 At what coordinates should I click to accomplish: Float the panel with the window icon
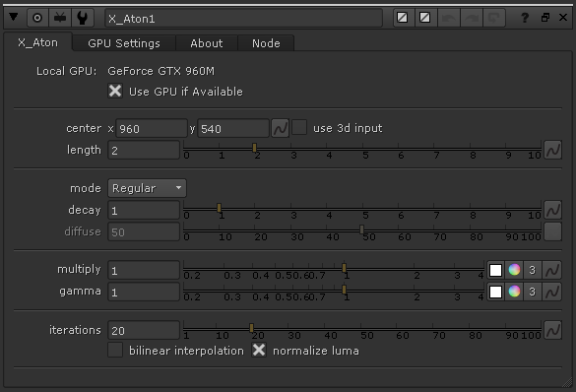point(545,18)
